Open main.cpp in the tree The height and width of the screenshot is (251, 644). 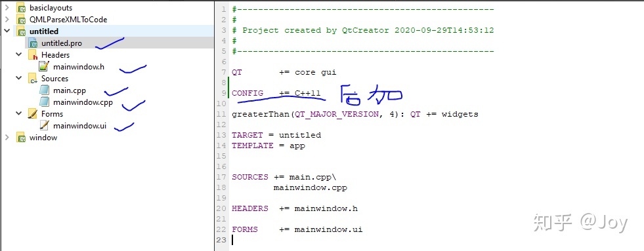coord(70,90)
